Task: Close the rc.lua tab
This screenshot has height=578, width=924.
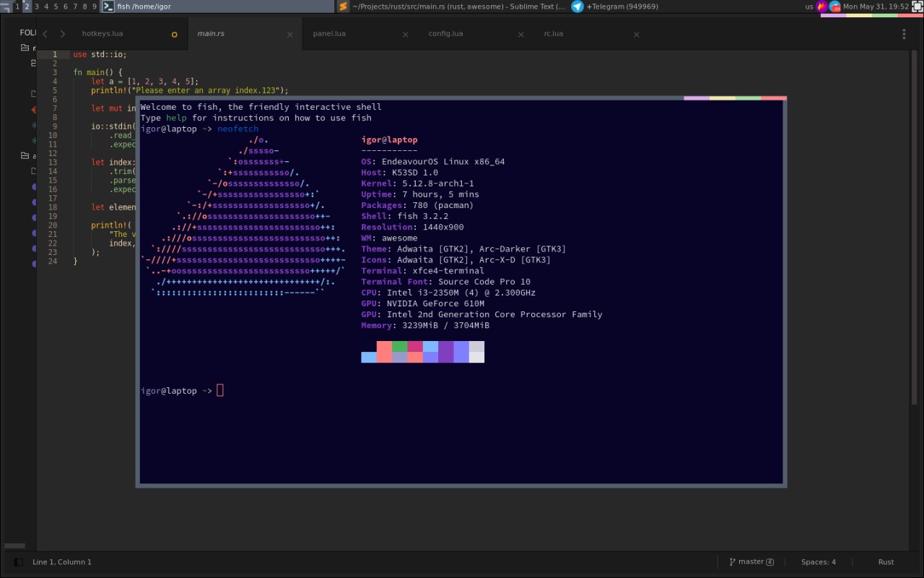Action: point(636,35)
